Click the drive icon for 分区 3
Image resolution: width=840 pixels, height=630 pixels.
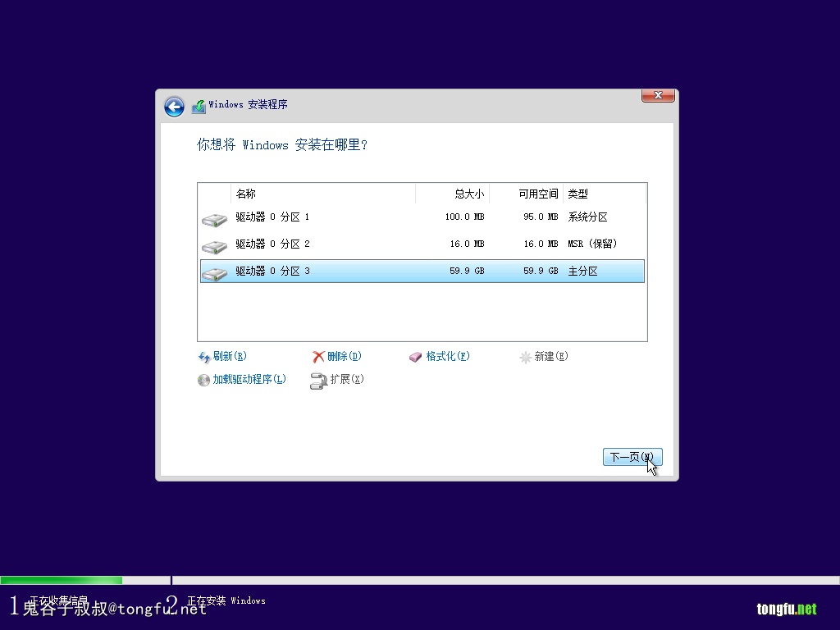[x=214, y=273]
